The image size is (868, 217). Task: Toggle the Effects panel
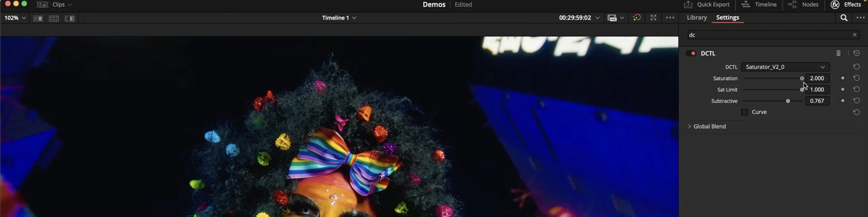846,5
